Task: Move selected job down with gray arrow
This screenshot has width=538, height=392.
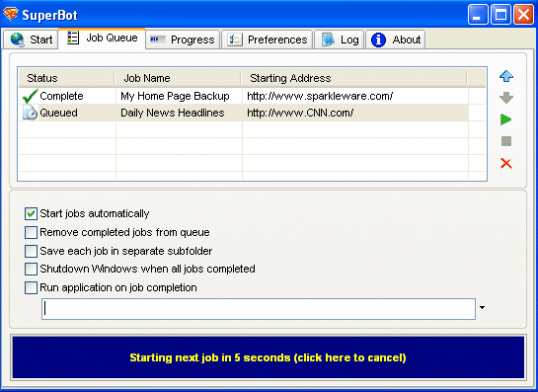Action: (x=506, y=98)
